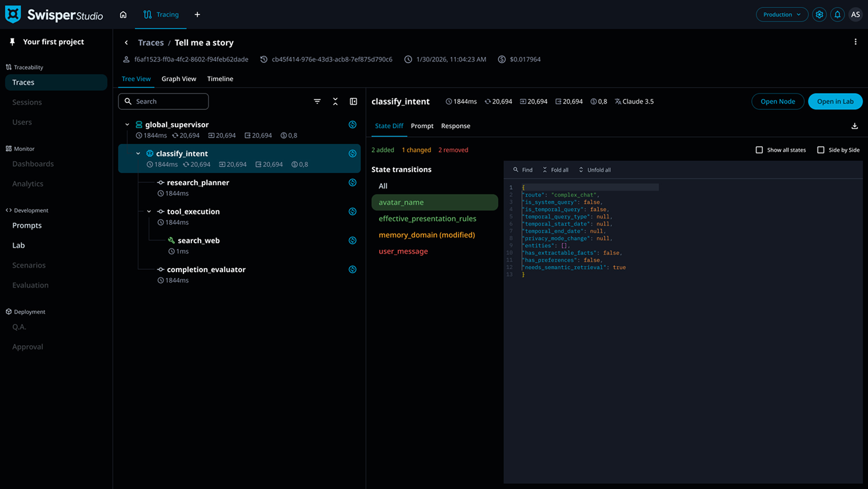Collapse the tool_execution node

(149, 212)
